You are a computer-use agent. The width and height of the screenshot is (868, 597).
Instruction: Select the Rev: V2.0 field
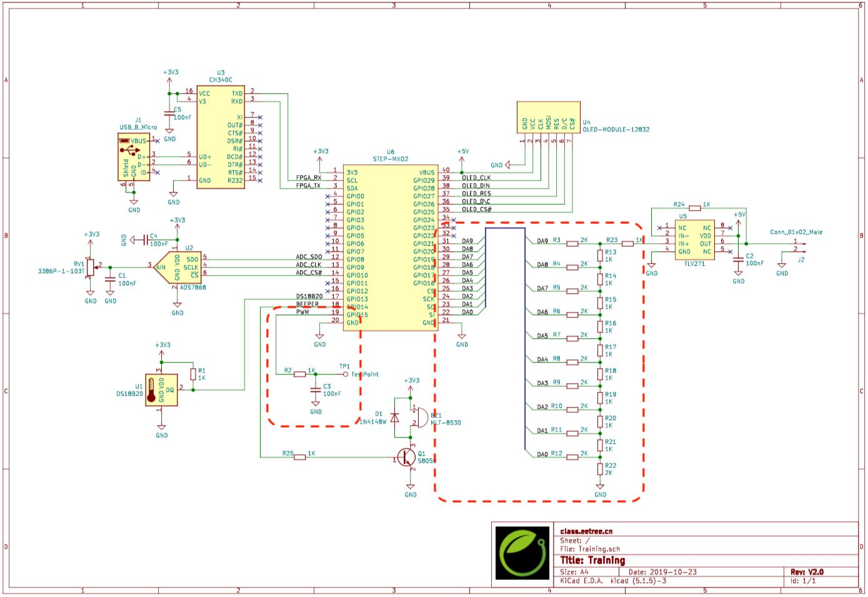(807, 572)
